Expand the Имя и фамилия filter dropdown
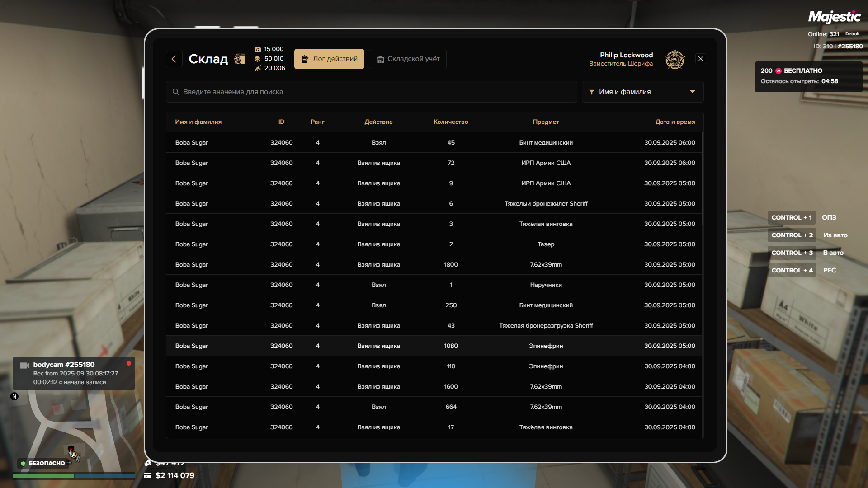Screen dimensions: 868x488 pos(642,92)
